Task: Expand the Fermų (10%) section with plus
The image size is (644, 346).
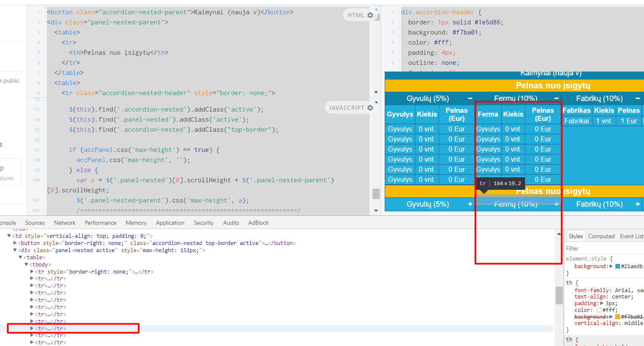Action: [x=556, y=204]
